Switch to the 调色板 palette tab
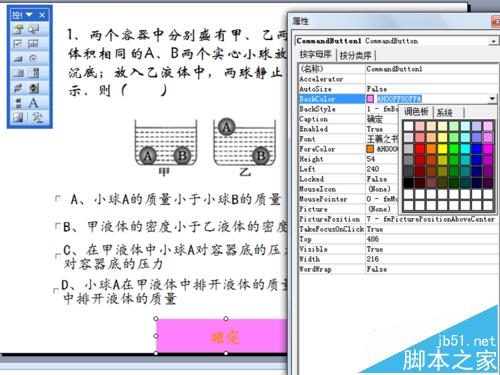Screen dimensions: 500x375 point(416,112)
